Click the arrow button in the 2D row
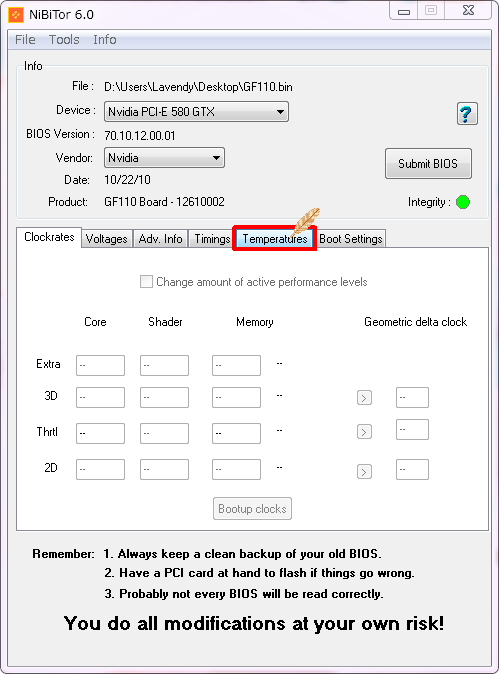The image size is (499, 674). tap(364, 472)
